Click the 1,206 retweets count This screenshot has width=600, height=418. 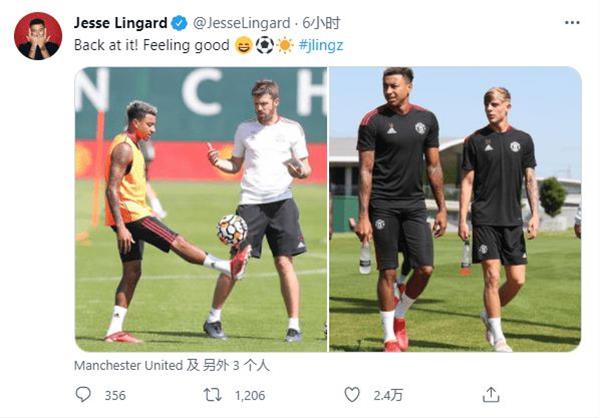tap(250, 395)
